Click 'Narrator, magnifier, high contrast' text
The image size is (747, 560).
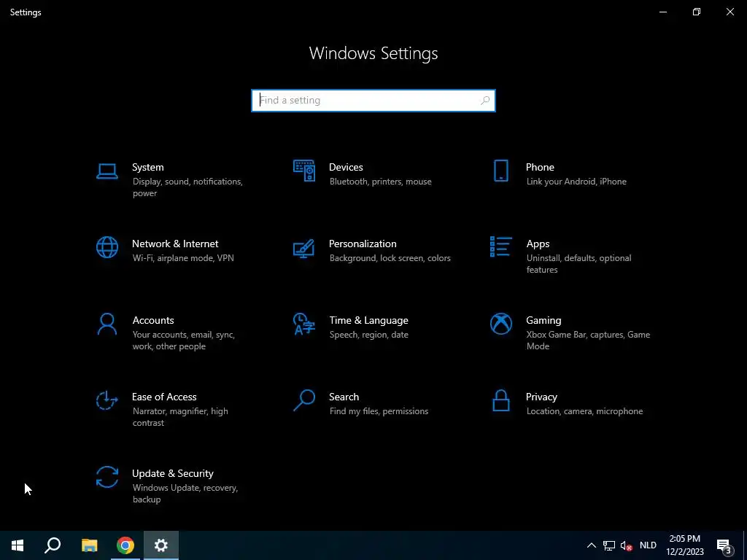[180, 416]
